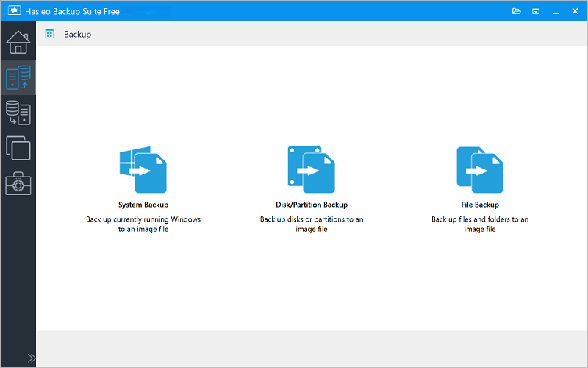
Task: Click the Backup header title text
Action: [78, 34]
